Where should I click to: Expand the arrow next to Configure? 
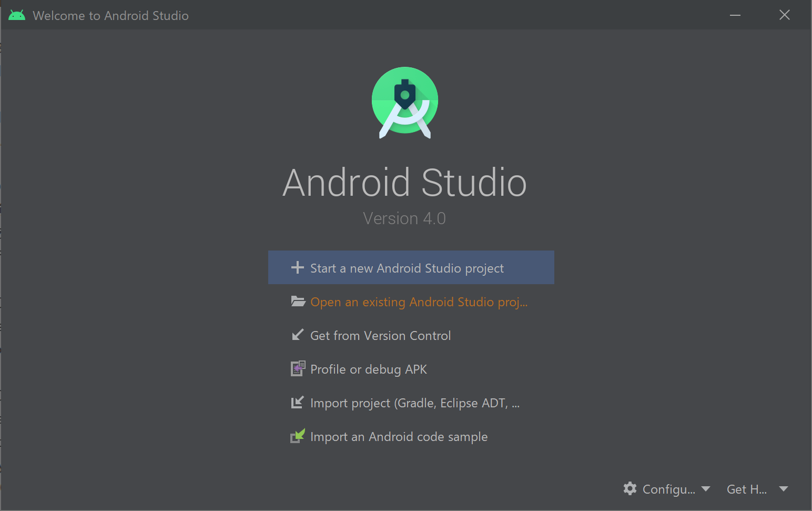point(706,489)
